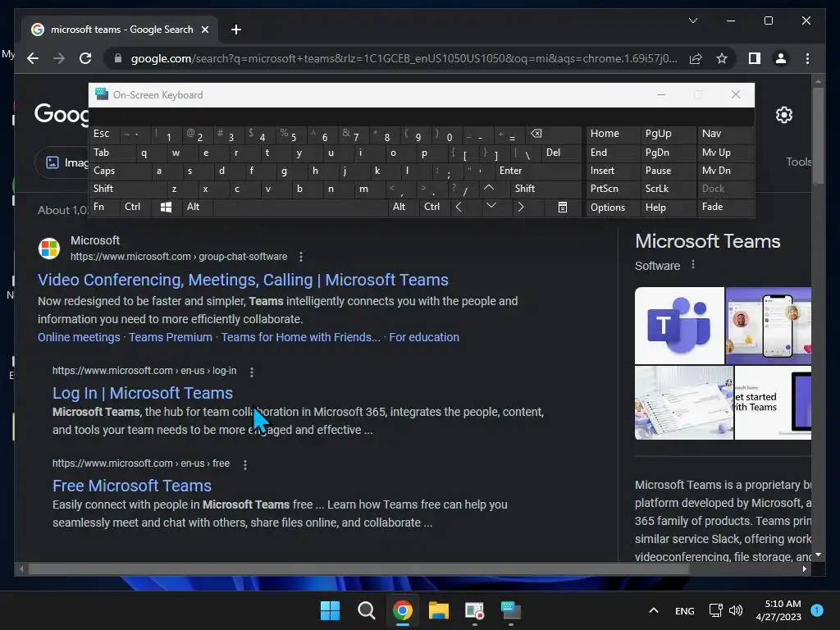Toggle the Chrome side panel
840x630 pixels.
pyautogui.click(x=755, y=58)
